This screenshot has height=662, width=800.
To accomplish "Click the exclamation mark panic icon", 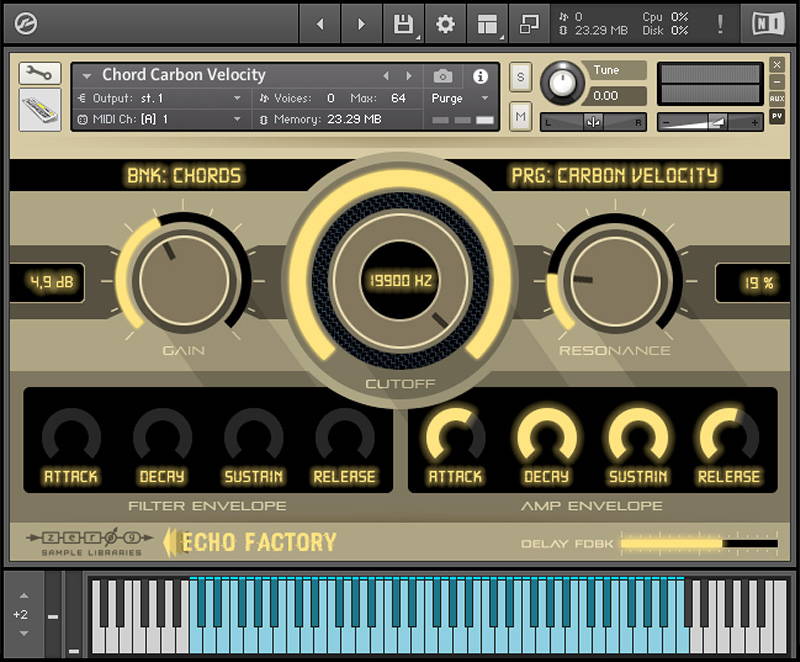I will [720, 23].
